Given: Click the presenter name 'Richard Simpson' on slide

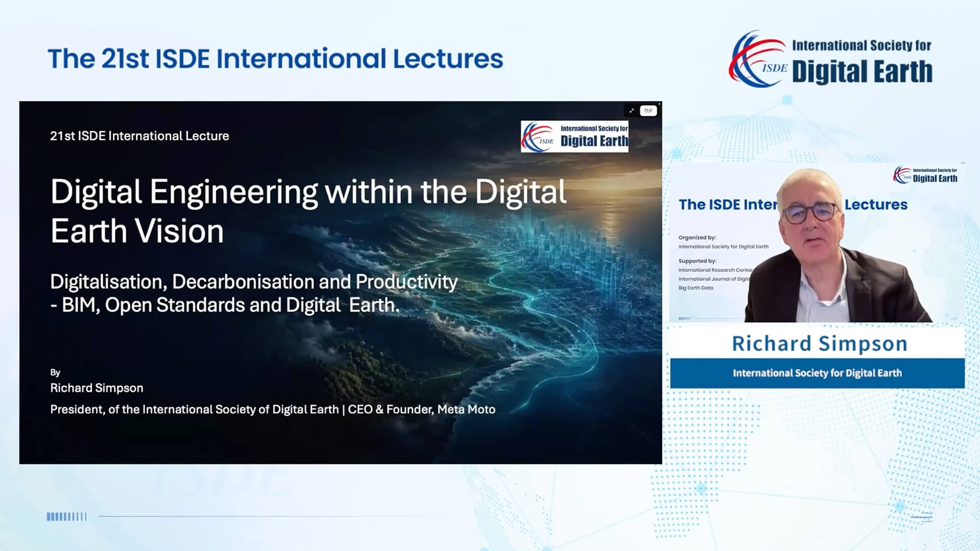Looking at the screenshot, I should point(96,388).
